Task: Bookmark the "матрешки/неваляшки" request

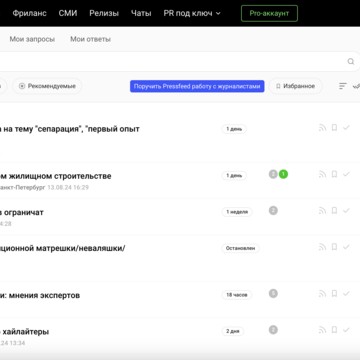Action: (334, 247)
